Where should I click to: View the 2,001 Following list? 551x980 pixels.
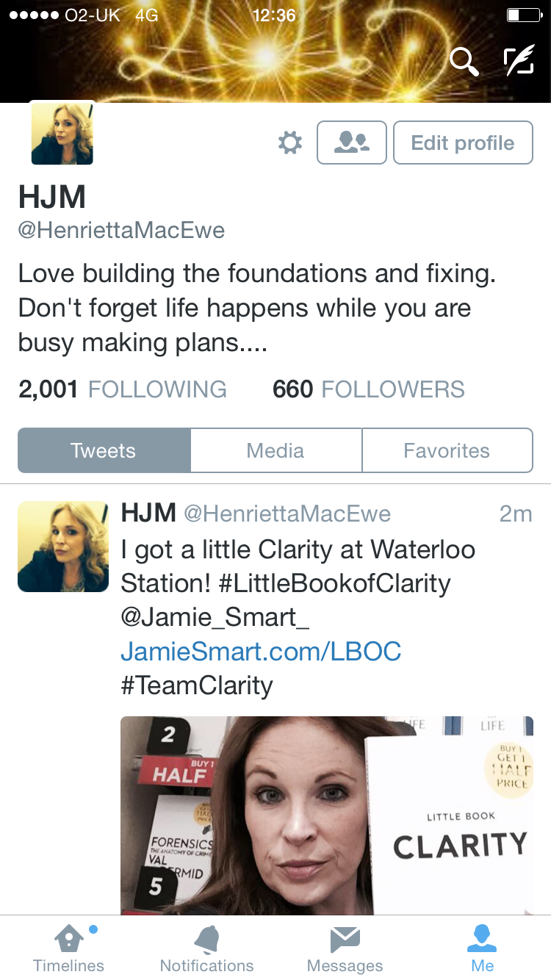(123, 389)
